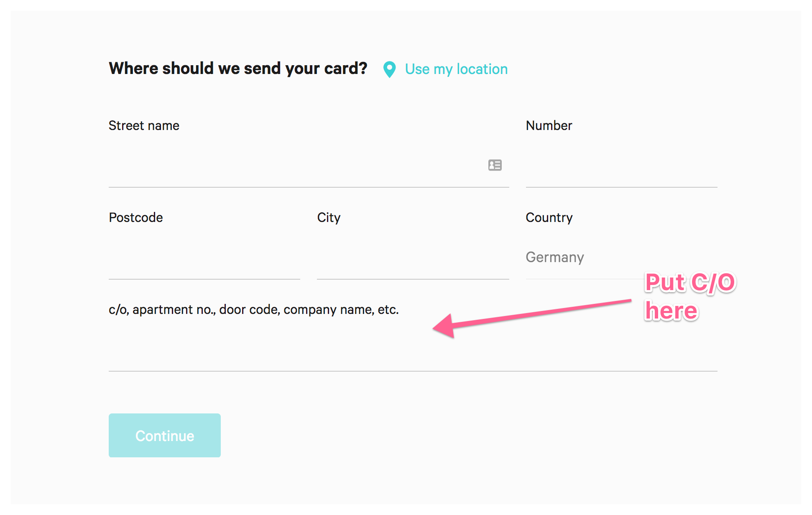Click the pink arrow's head
This screenshot has height=515, width=812.
[x=444, y=326]
